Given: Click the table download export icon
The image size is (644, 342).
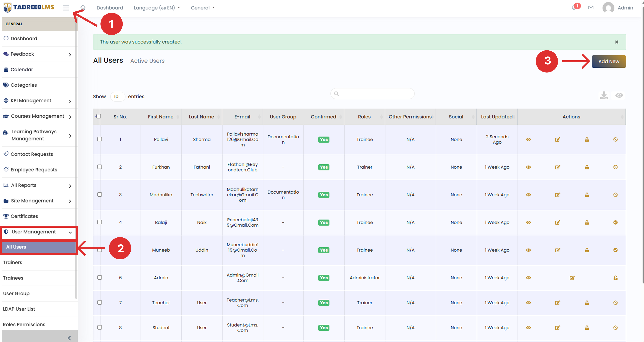Looking at the screenshot, I should point(604,95).
